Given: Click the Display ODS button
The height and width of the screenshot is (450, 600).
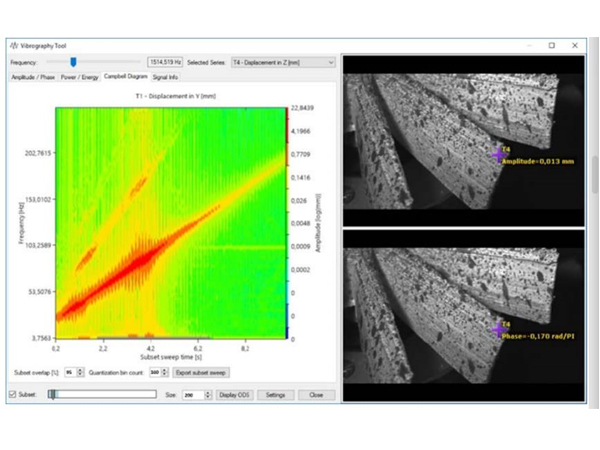Looking at the screenshot, I should pyautogui.click(x=236, y=395).
